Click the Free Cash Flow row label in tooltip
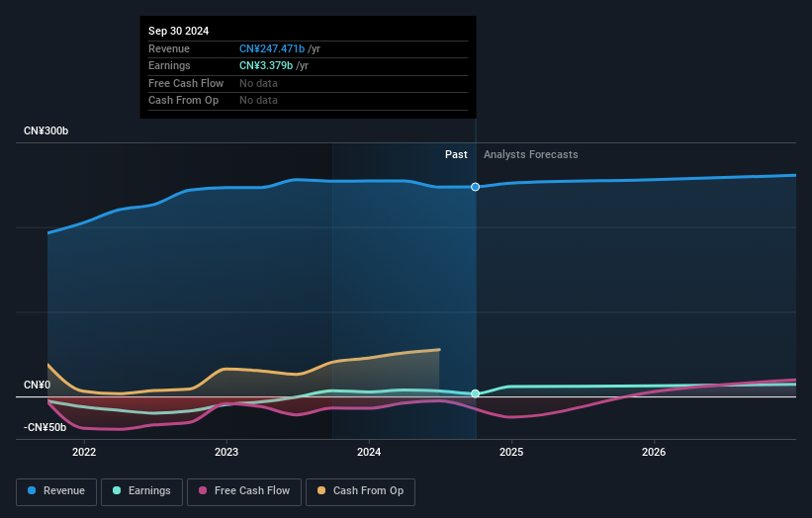The height and width of the screenshot is (518, 812). point(186,83)
